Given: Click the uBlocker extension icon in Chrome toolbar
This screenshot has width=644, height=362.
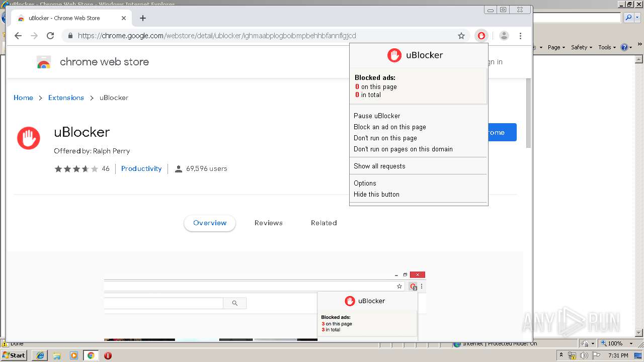Looking at the screenshot, I should tap(481, 36).
